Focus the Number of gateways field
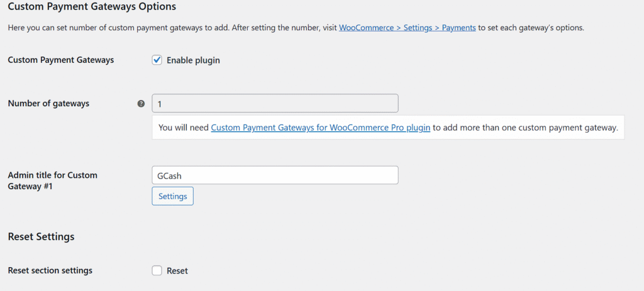 (275, 104)
